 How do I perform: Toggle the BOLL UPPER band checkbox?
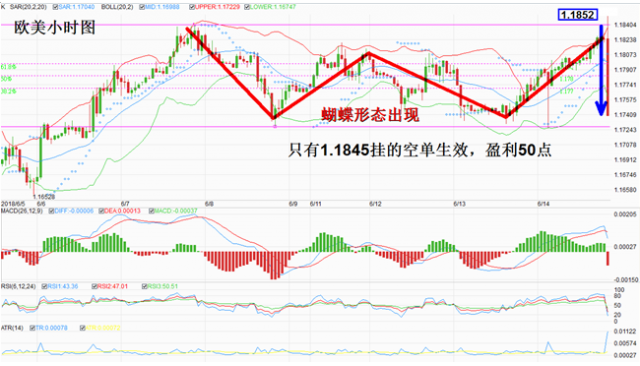(x=192, y=7)
